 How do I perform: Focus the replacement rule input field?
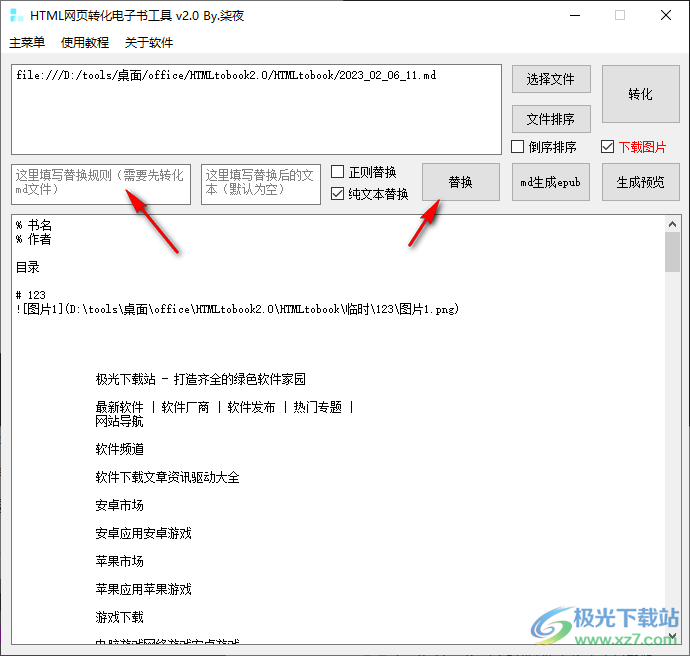(x=101, y=184)
